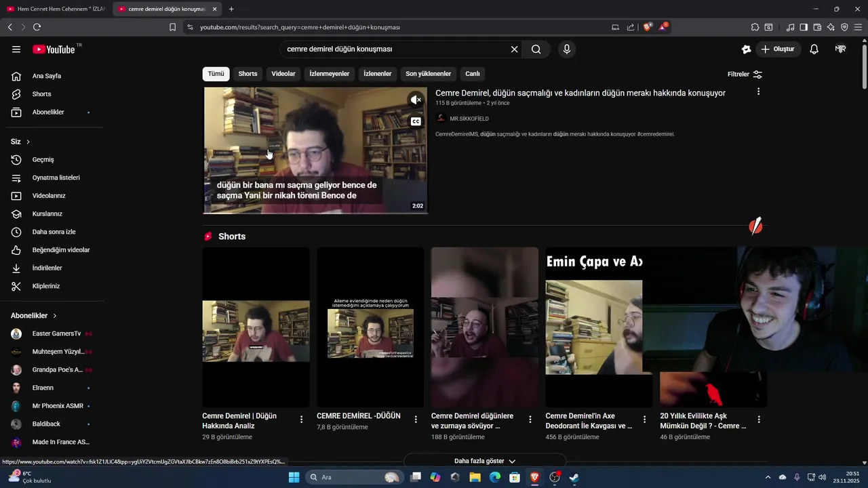Click the share page icon
Screen dimensions: 868x488
coord(631,27)
